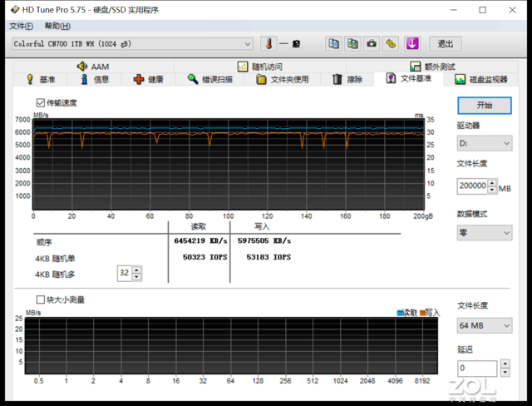Expand the 64 MB file length dropdown

coord(484,324)
